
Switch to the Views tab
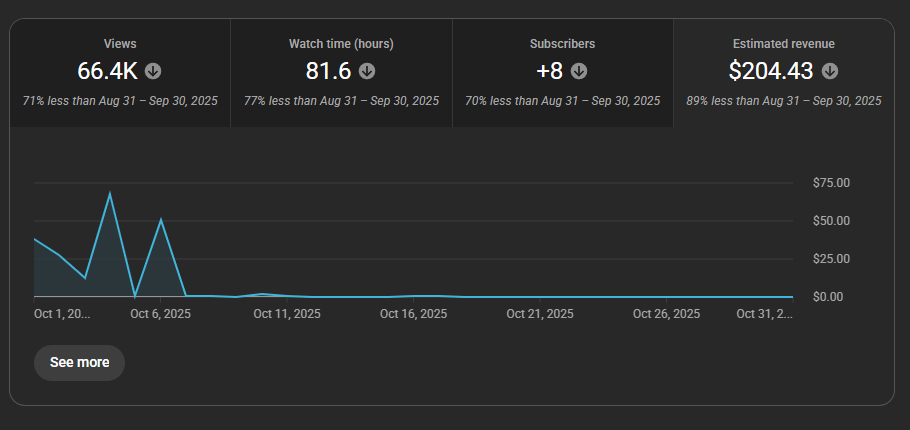coord(120,44)
